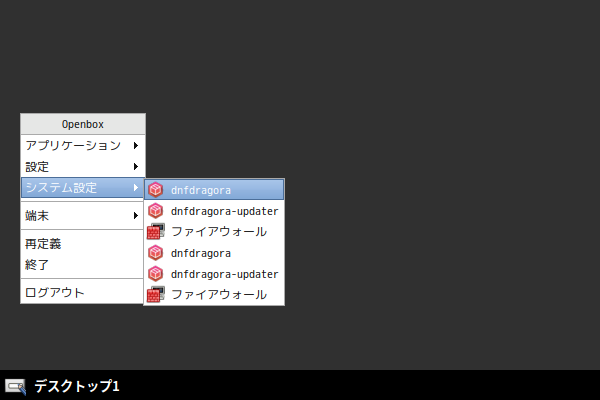Expand the 設定 submenu arrow
Screen dimensions: 600x400
pos(136,167)
